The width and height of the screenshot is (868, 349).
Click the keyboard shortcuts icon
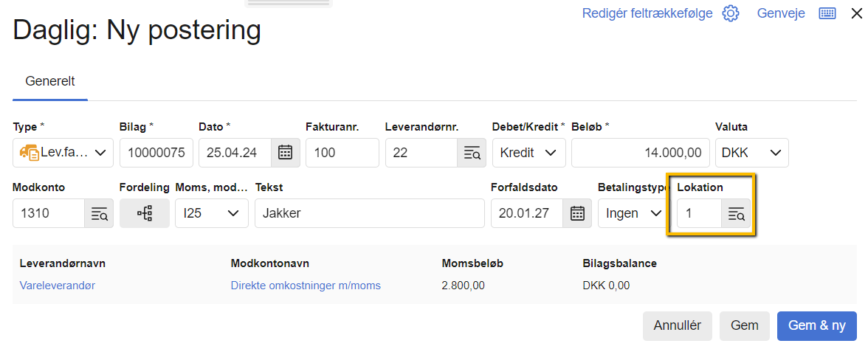[x=827, y=13]
